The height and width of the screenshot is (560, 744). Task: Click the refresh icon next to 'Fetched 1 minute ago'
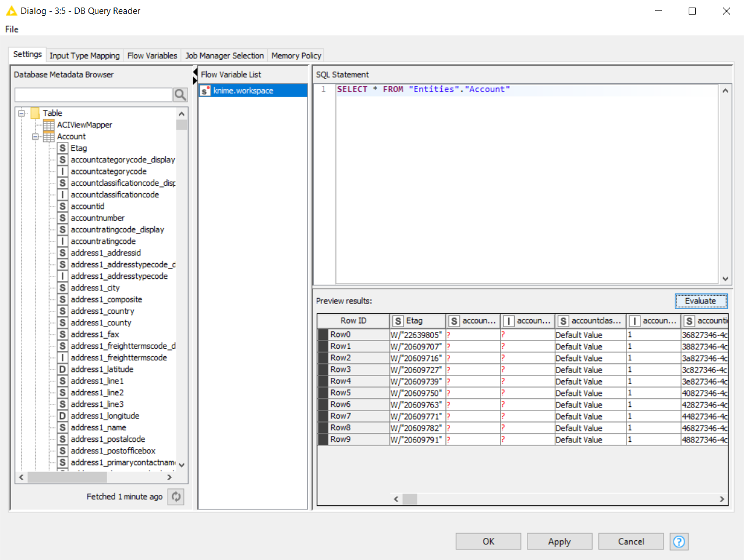(x=176, y=497)
